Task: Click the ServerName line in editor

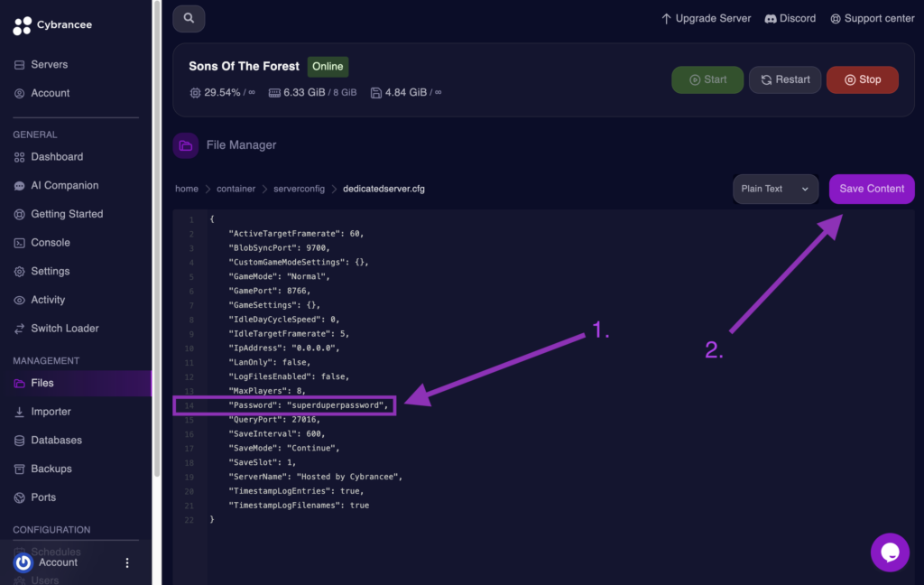Action: 315,477
